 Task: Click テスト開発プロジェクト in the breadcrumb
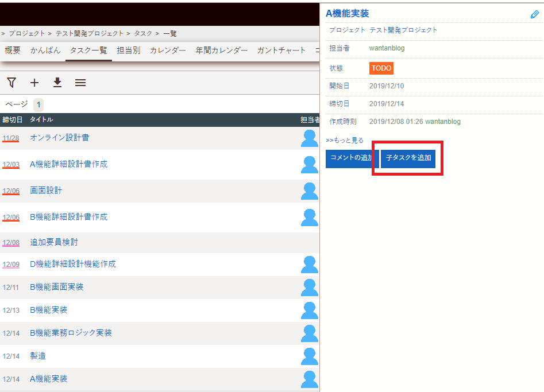90,33
